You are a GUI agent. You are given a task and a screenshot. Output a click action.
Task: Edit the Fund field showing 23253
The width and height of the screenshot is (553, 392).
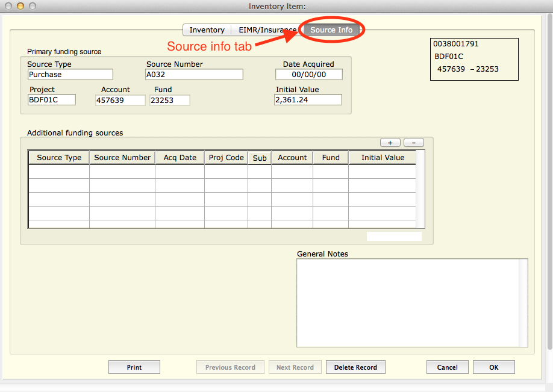pos(169,100)
